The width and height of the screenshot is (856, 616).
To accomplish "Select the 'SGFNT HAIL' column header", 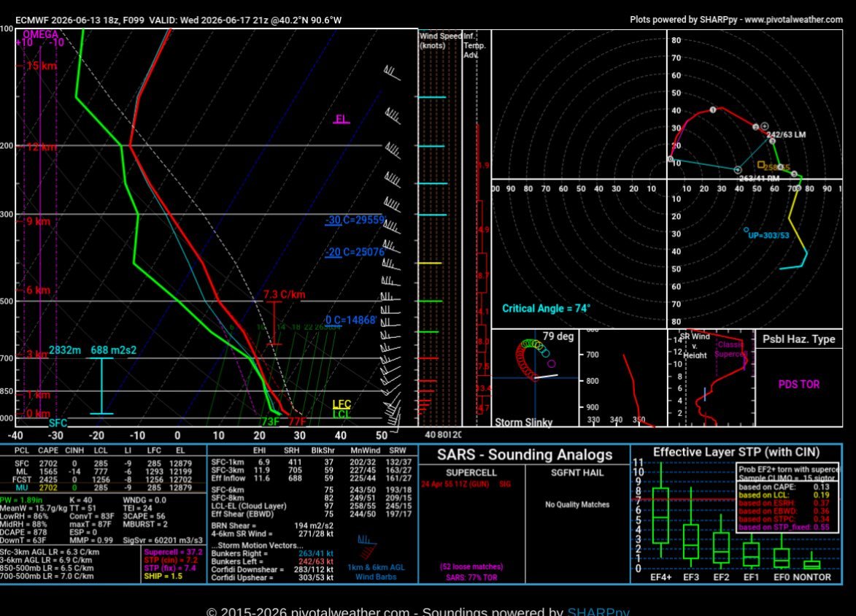I will click(x=577, y=473).
